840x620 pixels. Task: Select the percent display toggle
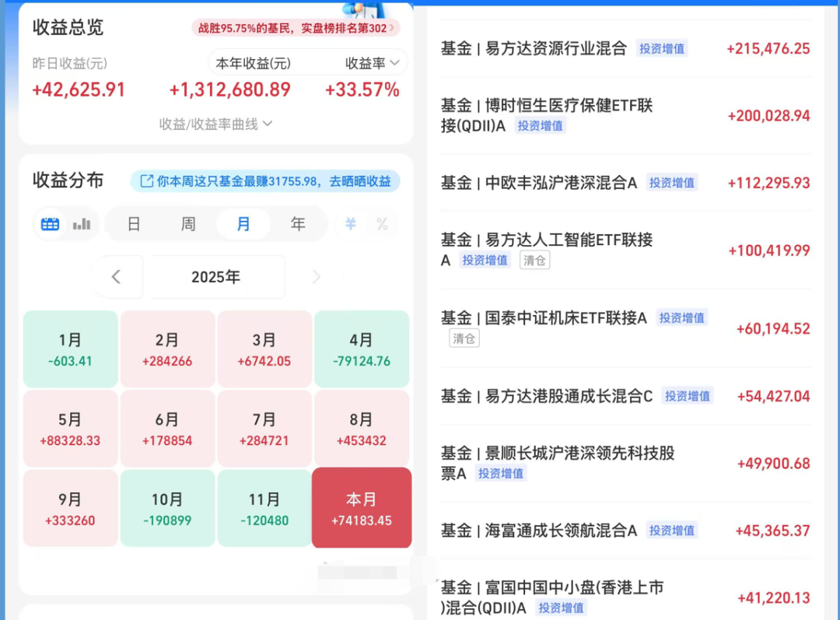(382, 223)
